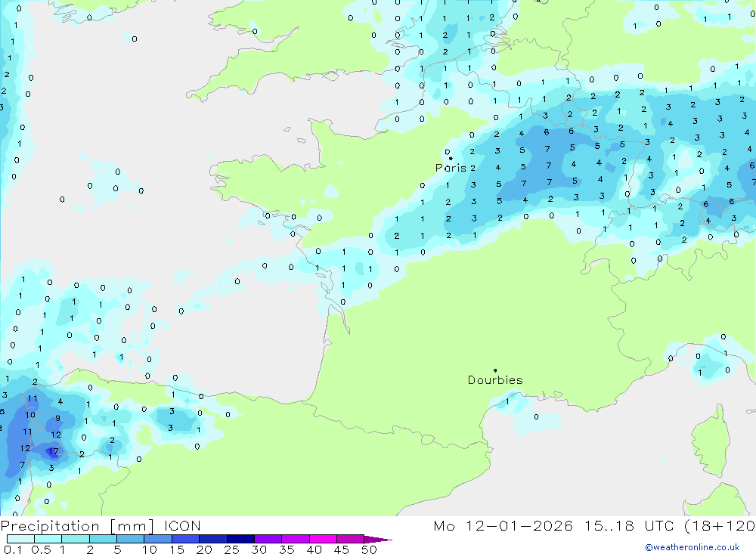Click the 'Mo 12-01-2026' date text

click(x=503, y=526)
